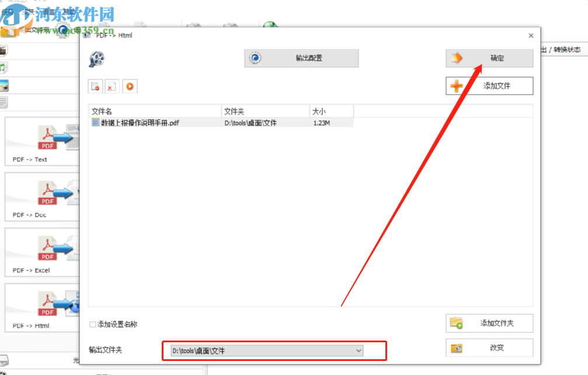Confirm with the 确定 button

(x=489, y=58)
